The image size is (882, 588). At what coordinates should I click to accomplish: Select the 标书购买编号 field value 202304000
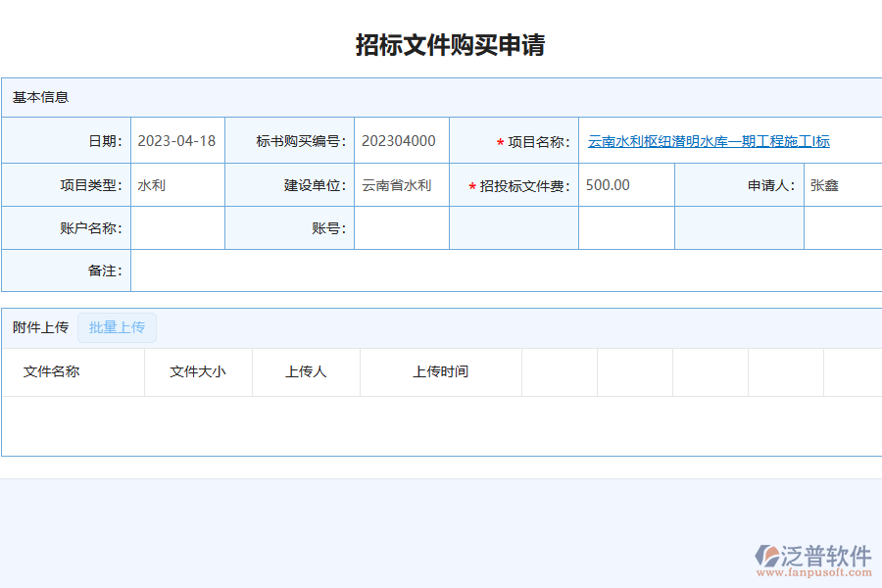[x=402, y=140]
